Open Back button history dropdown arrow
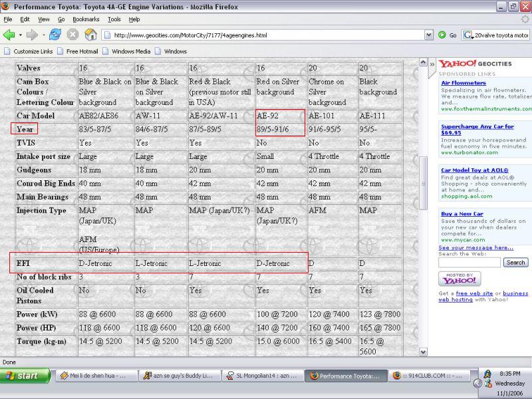 [21, 35]
